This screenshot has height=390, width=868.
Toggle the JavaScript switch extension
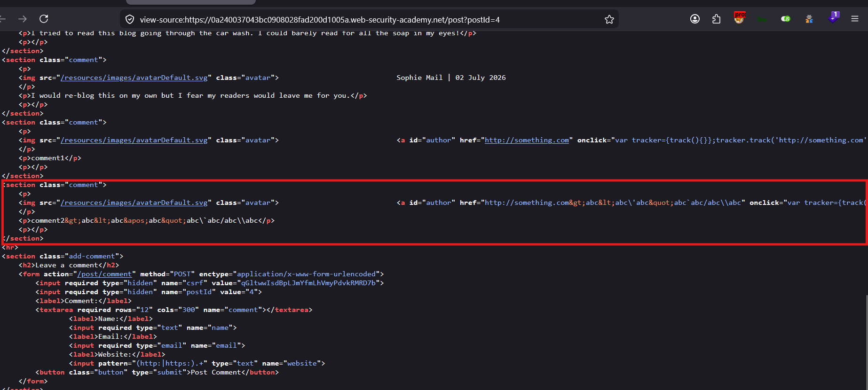[786, 19]
